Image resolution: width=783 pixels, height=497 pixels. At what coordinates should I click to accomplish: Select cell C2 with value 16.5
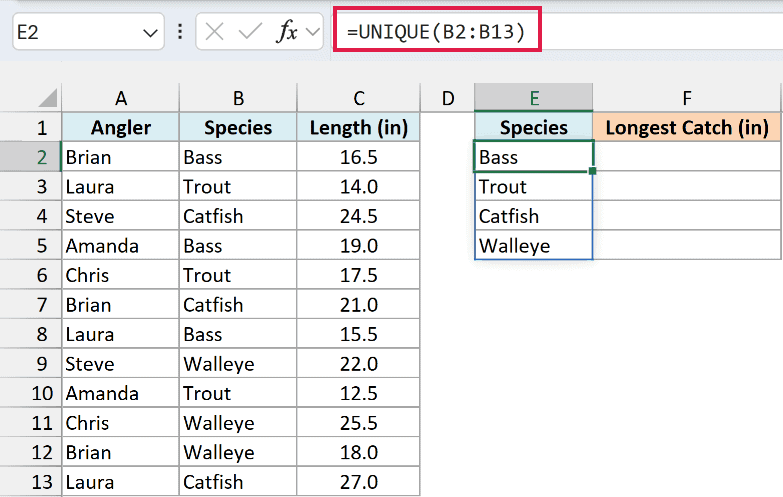point(359,157)
